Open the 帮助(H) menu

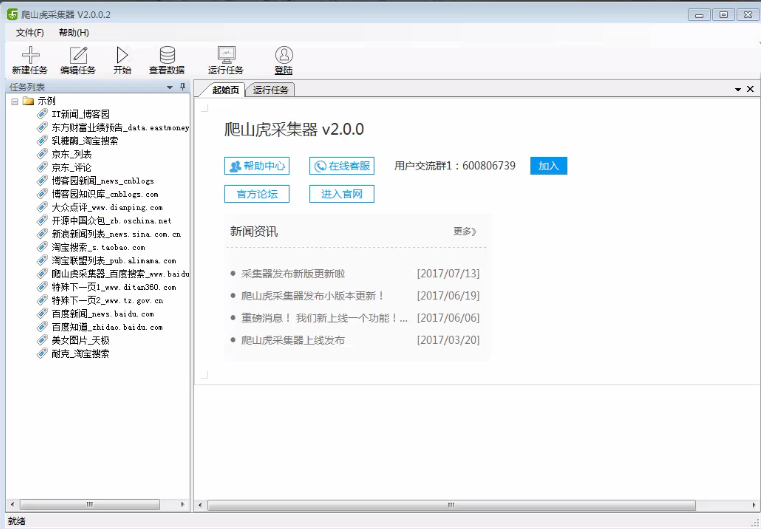pyautogui.click(x=74, y=33)
